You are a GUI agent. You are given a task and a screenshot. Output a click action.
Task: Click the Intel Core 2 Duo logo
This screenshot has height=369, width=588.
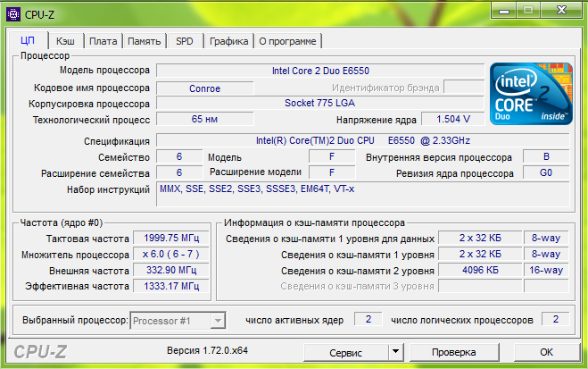532,94
